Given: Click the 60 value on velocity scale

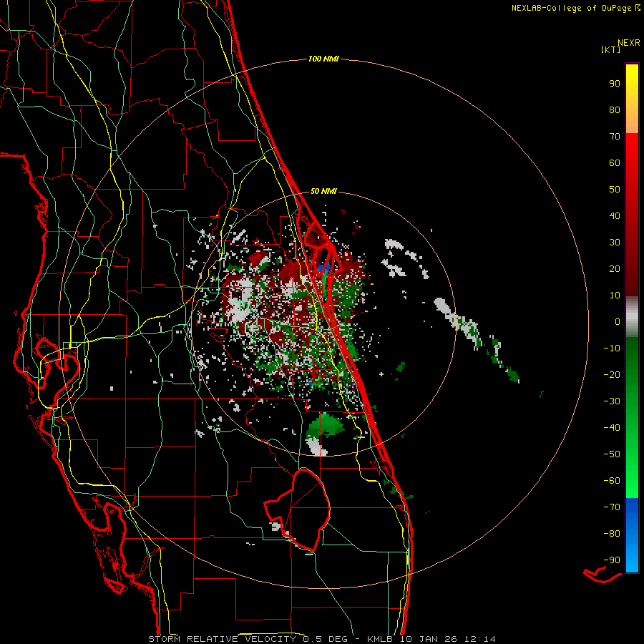Looking at the screenshot, I should 615,163.
